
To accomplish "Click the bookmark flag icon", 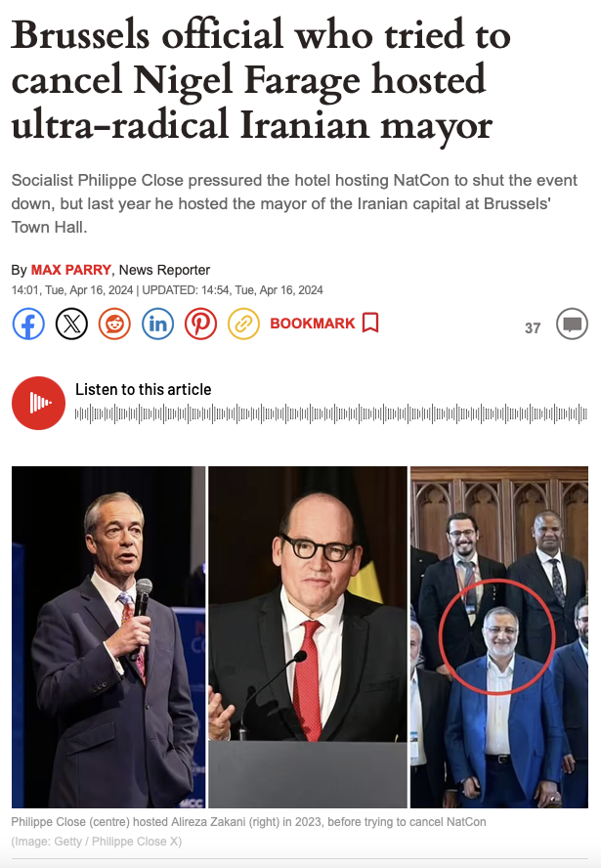I will pos(370,323).
